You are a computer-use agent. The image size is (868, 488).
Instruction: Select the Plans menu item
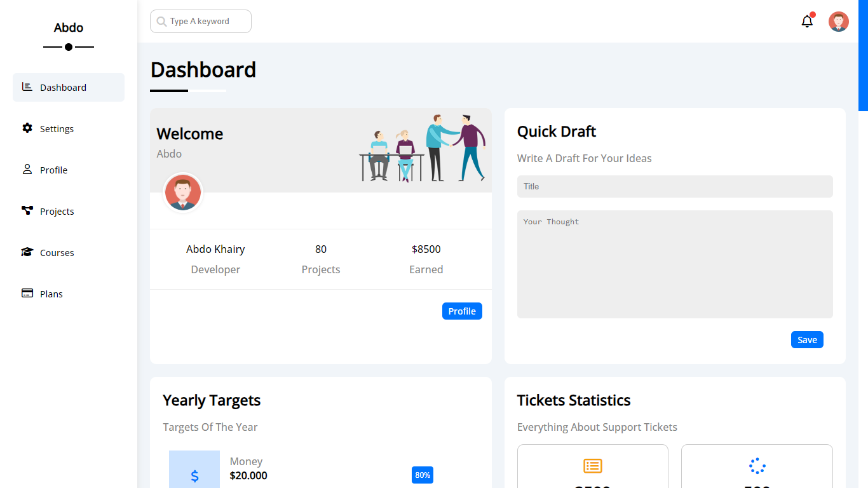[x=51, y=294]
